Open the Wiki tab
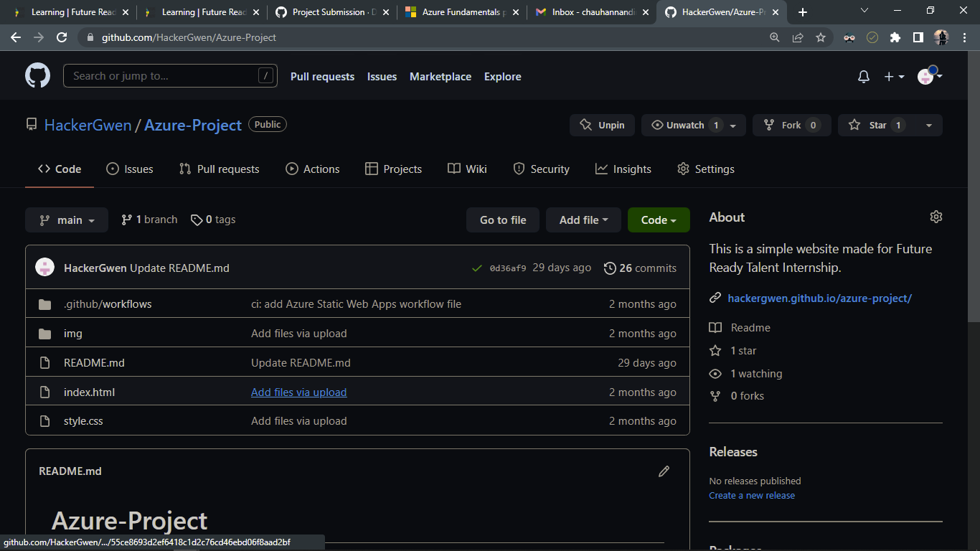980x551 pixels. [467, 169]
